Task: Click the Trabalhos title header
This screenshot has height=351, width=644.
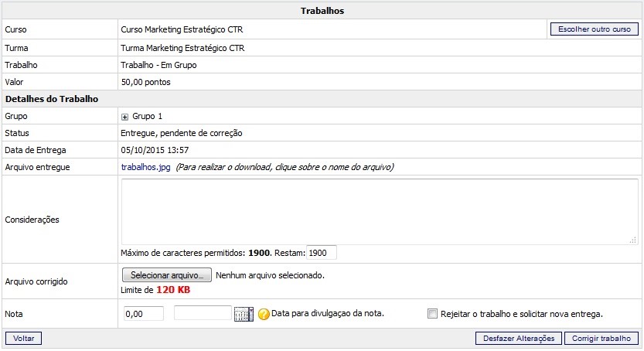Action: click(322, 11)
